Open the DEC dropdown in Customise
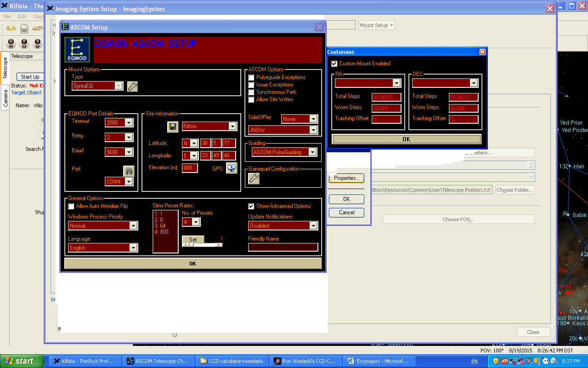588x368 pixels. click(474, 83)
